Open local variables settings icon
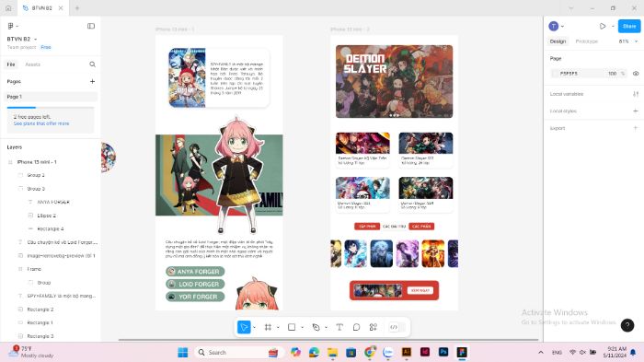 click(636, 94)
